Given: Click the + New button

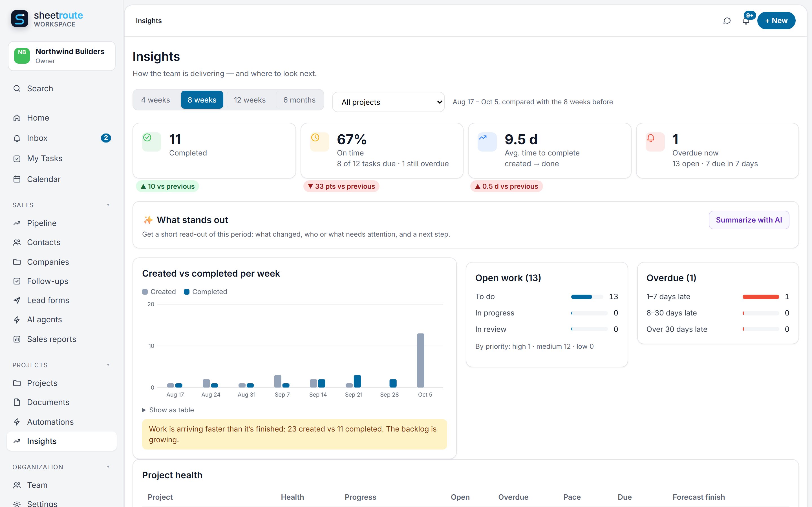Looking at the screenshot, I should pos(776,21).
